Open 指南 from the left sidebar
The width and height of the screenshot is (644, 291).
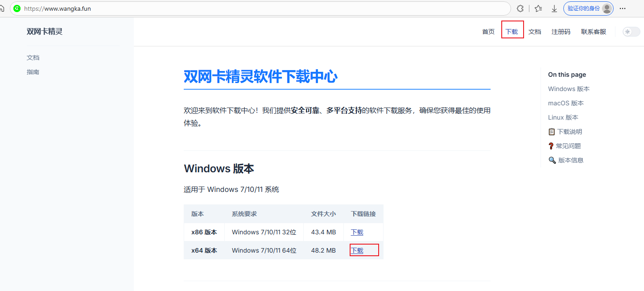(33, 71)
